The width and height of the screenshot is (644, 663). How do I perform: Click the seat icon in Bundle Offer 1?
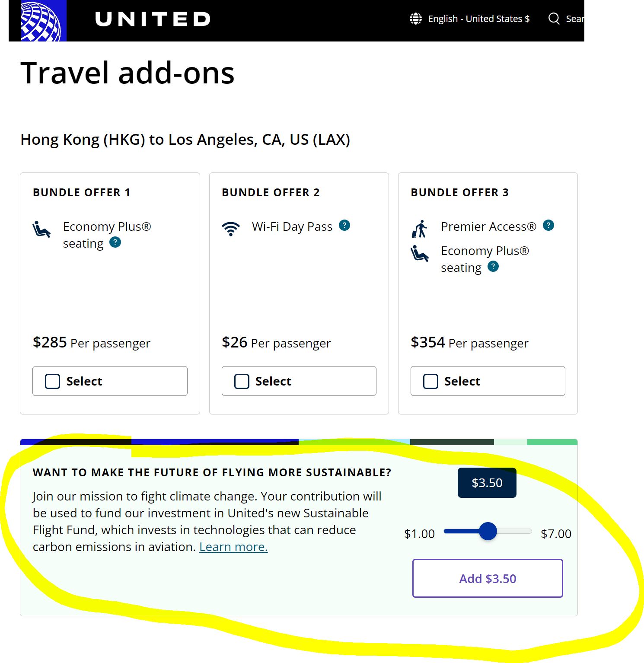41,229
